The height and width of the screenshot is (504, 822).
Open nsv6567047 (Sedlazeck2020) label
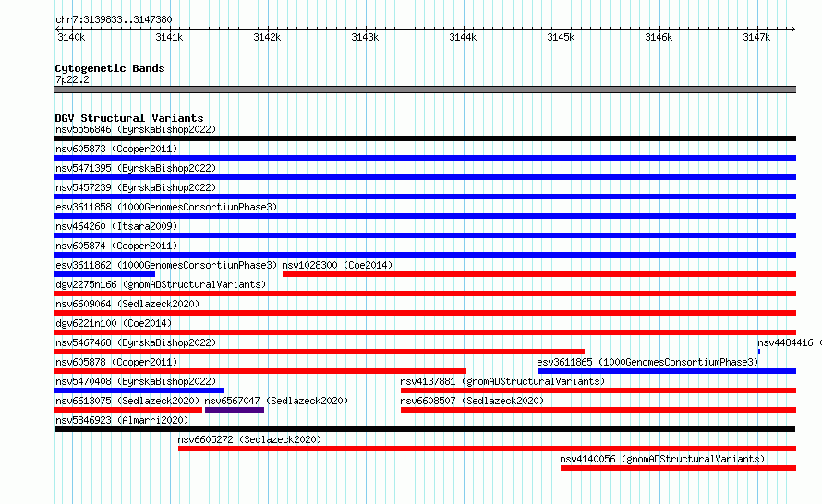(276, 401)
